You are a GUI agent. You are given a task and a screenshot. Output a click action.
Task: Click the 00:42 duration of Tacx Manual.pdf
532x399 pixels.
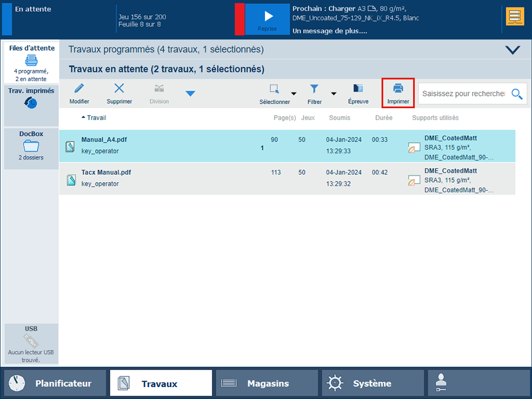click(380, 172)
